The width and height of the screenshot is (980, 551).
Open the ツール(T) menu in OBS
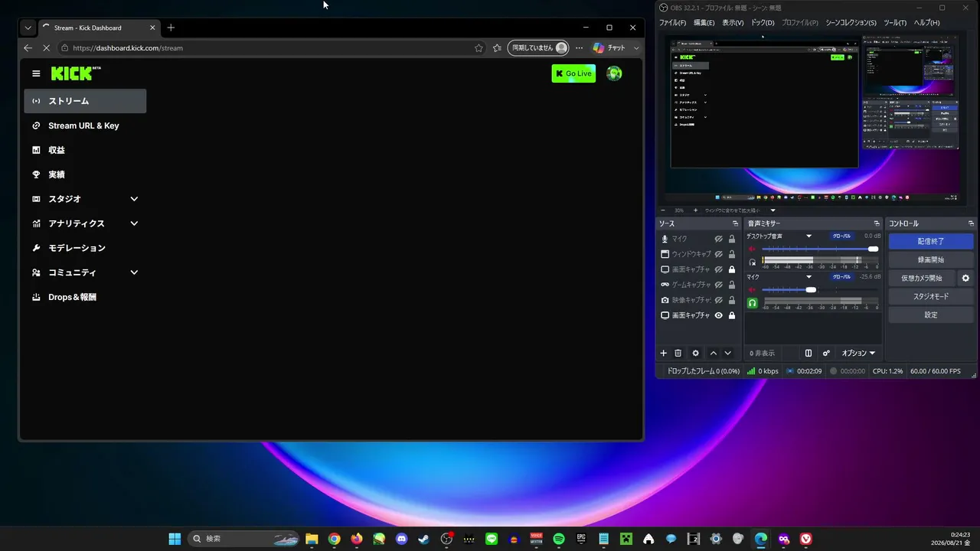point(896,23)
